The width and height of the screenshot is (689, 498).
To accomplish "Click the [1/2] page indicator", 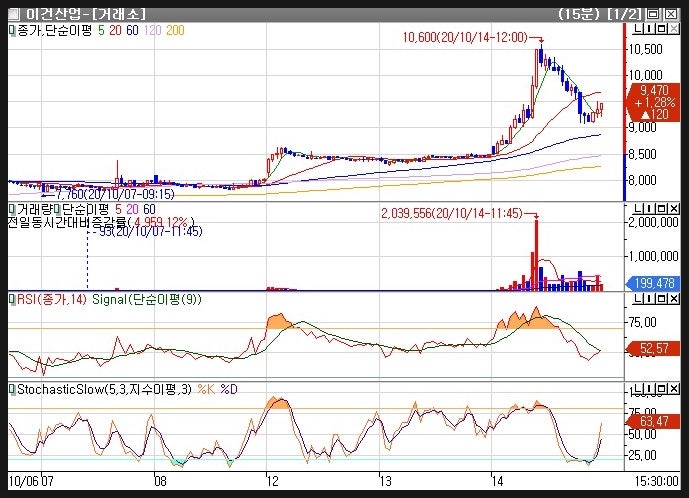I will [625, 14].
